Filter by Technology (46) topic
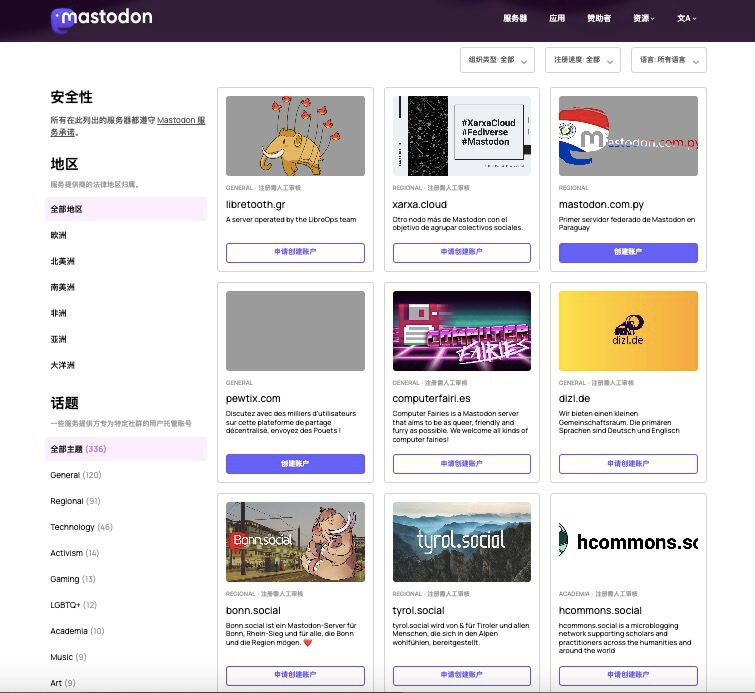 (126, 527)
